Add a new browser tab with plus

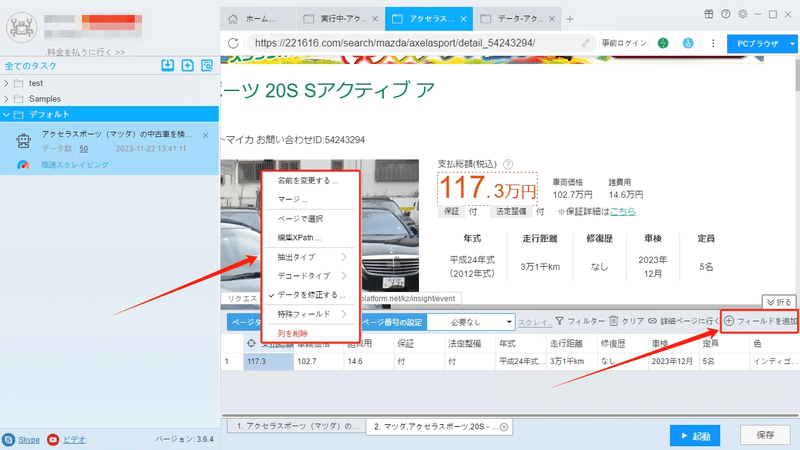(x=570, y=19)
